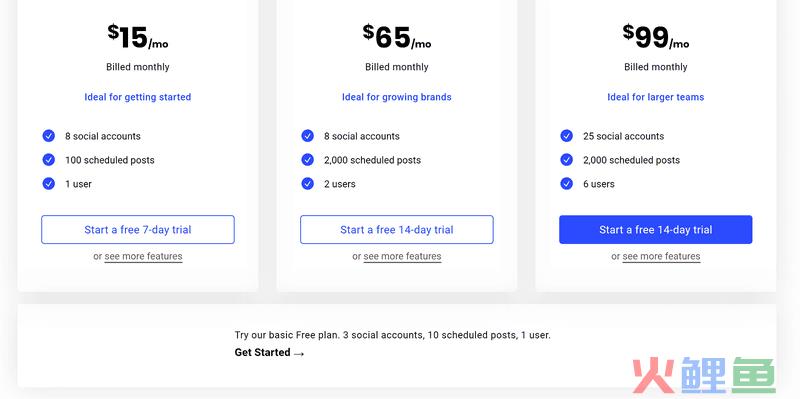The height and width of the screenshot is (399, 800).
Task: Click the arrow icon after Get Started
Action: [299, 354]
